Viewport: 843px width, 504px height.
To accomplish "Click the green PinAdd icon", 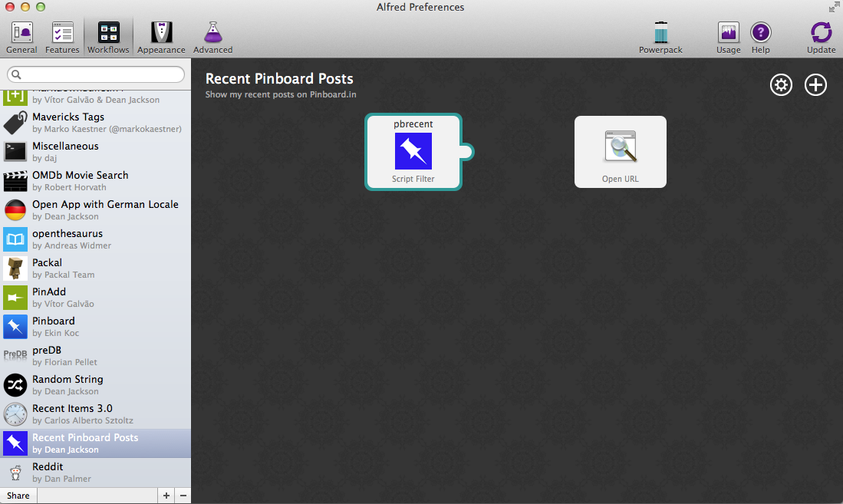I will tap(15, 298).
